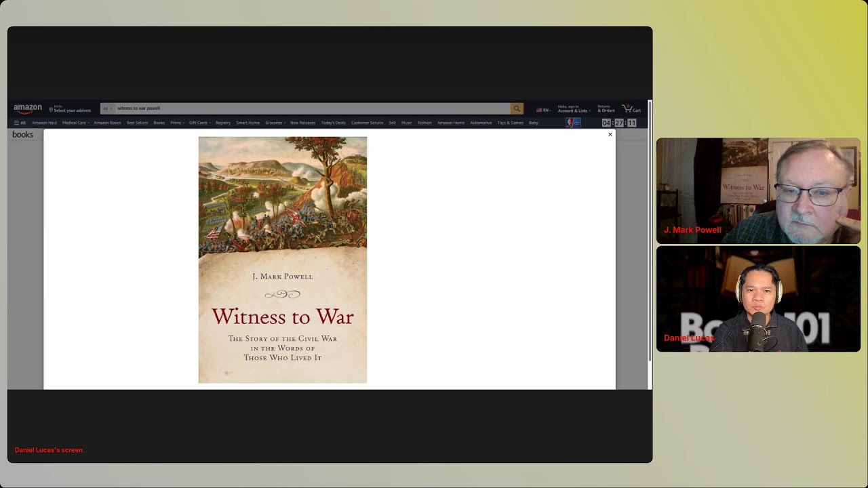Open Returns & Orders

pyautogui.click(x=606, y=108)
